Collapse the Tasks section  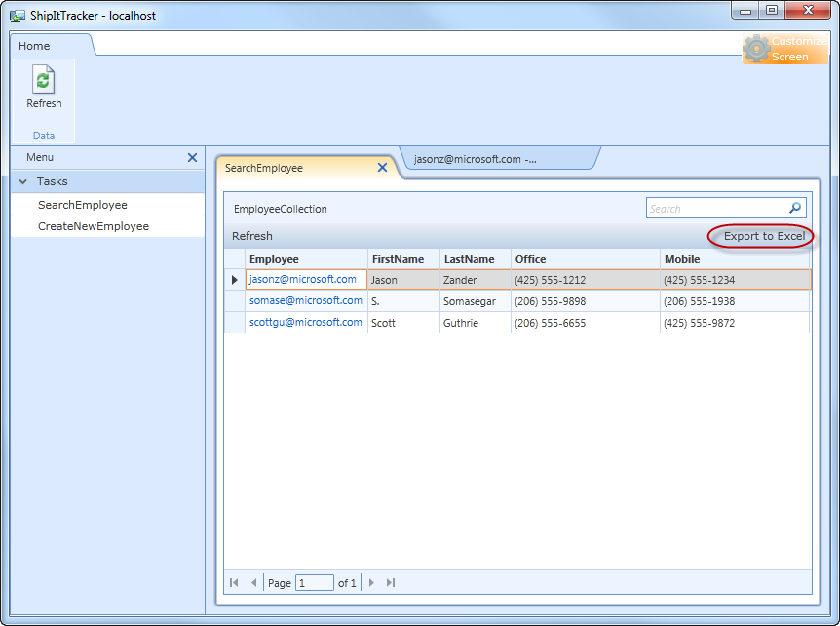pos(21,180)
